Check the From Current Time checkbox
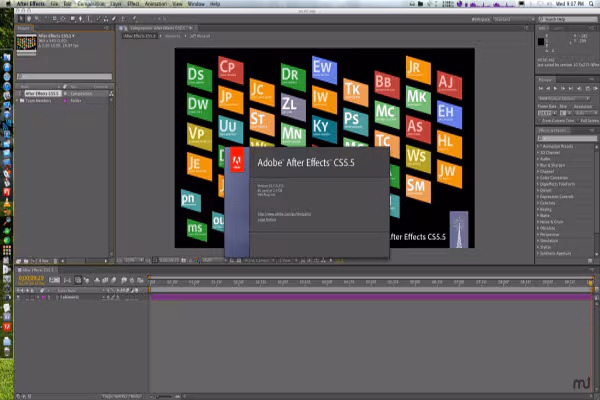The image size is (600, 400). [540, 121]
